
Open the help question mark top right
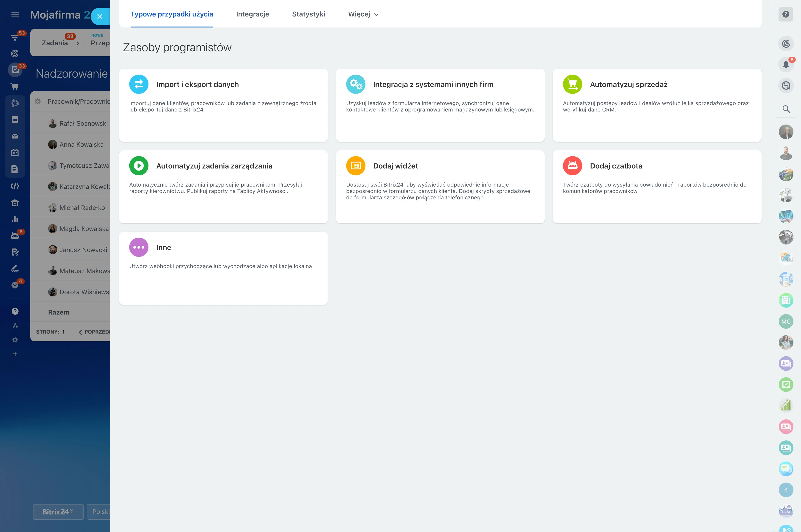(x=786, y=14)
